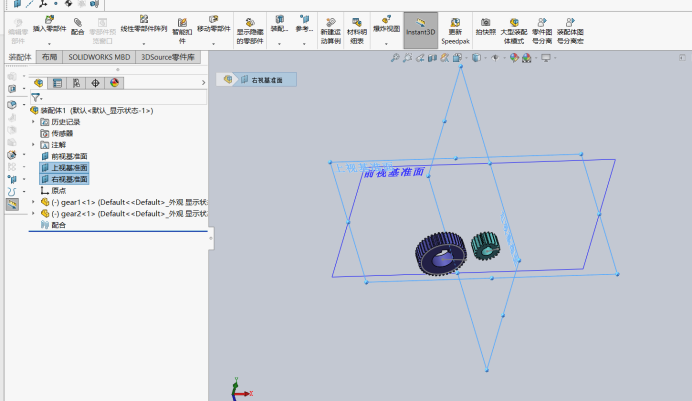
Task: Select gear1<1> component in tree
Action: [x=124, y=202]
